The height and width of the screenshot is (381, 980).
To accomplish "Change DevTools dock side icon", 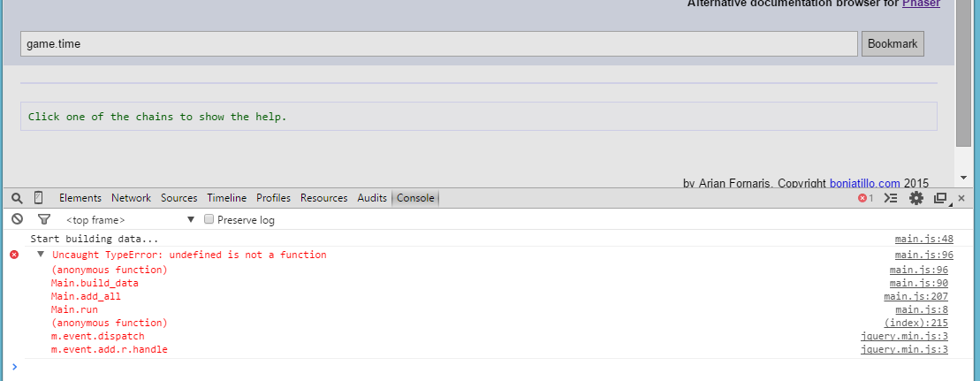I will click(x=940, y=198).
